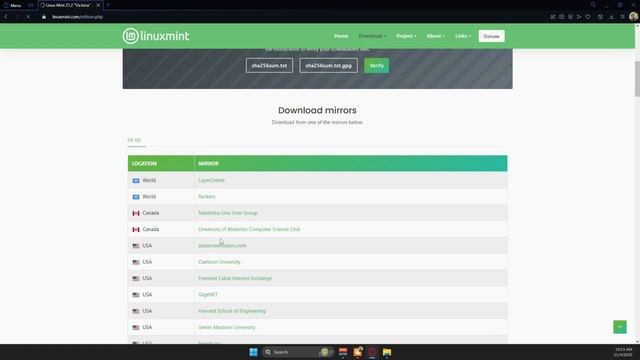
Task: Expand the About menu
Action: pos(436,36)
